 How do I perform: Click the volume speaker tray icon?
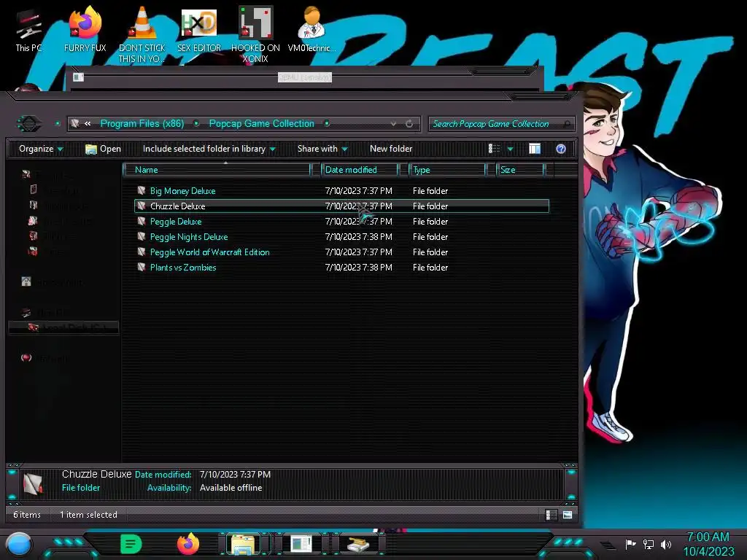pos(666,544)
